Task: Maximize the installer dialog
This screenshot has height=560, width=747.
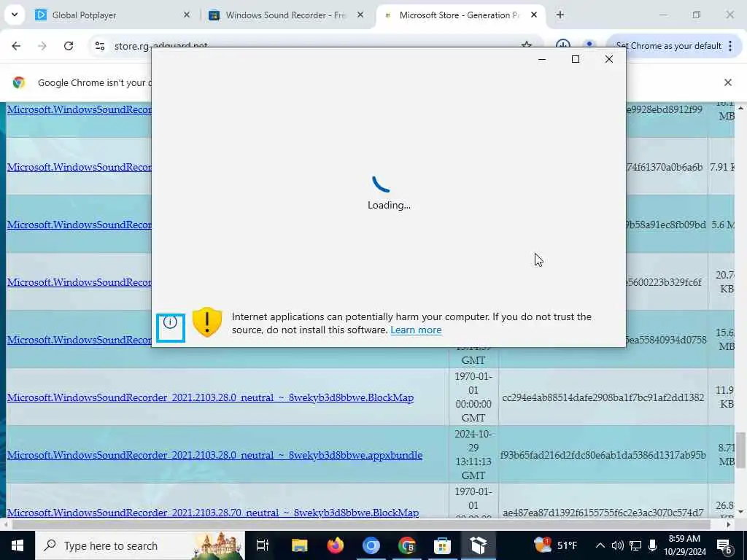Action: click(576, 59)
